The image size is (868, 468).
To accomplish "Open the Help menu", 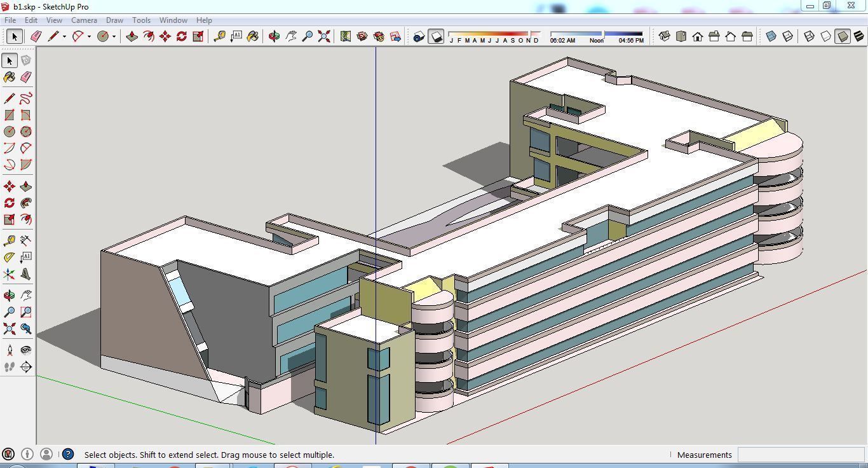I will point(204,20).
